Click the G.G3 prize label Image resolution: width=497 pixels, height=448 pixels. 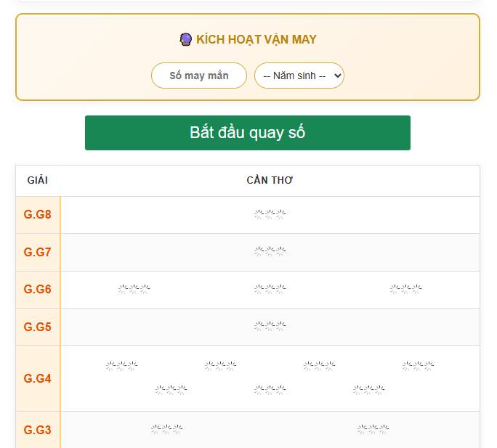tap(37, 430)
